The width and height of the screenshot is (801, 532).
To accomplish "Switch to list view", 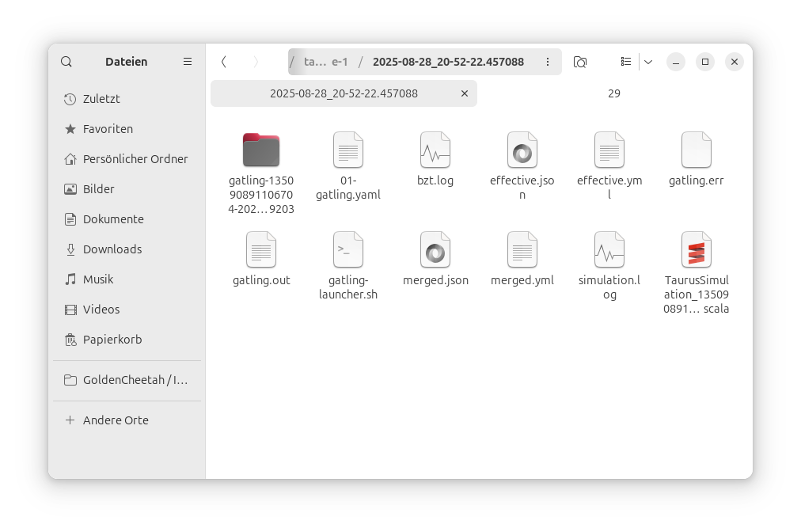I will 626,62.
